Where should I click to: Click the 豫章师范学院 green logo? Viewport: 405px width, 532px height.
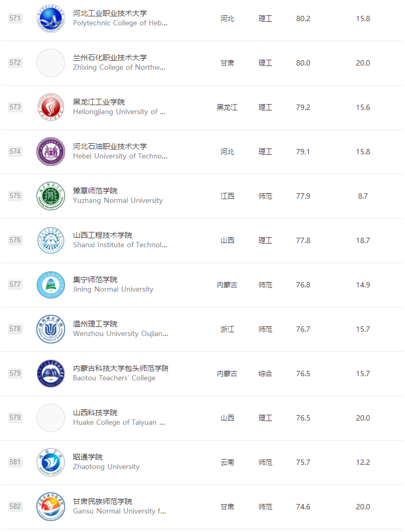pos(51,196)
